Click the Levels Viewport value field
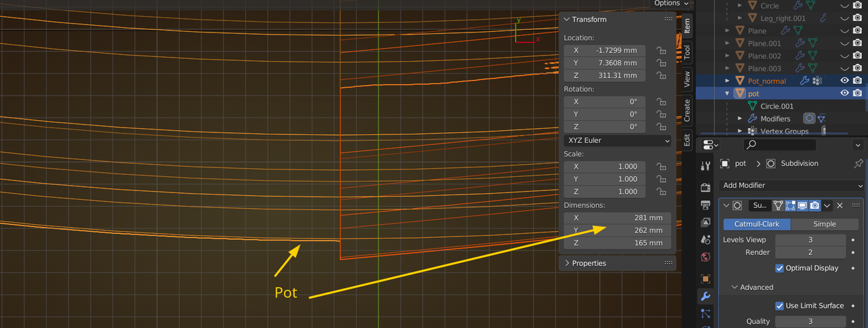 [x=810, y=240]
